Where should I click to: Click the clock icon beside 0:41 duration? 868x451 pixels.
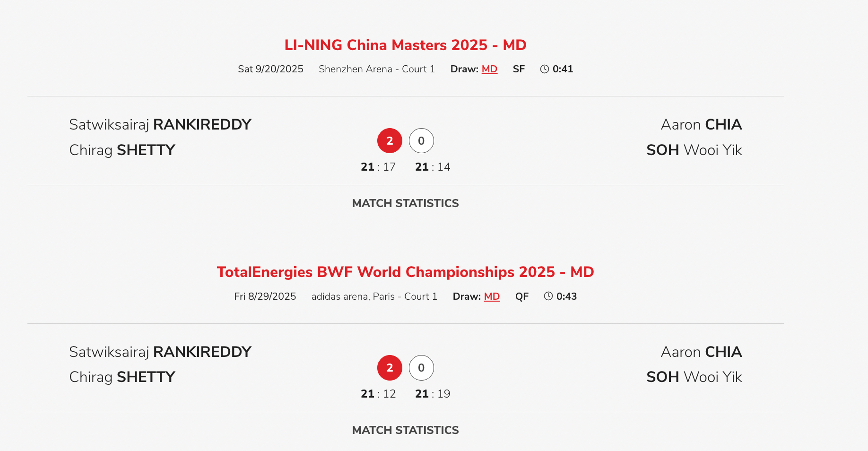pos(545,69)
